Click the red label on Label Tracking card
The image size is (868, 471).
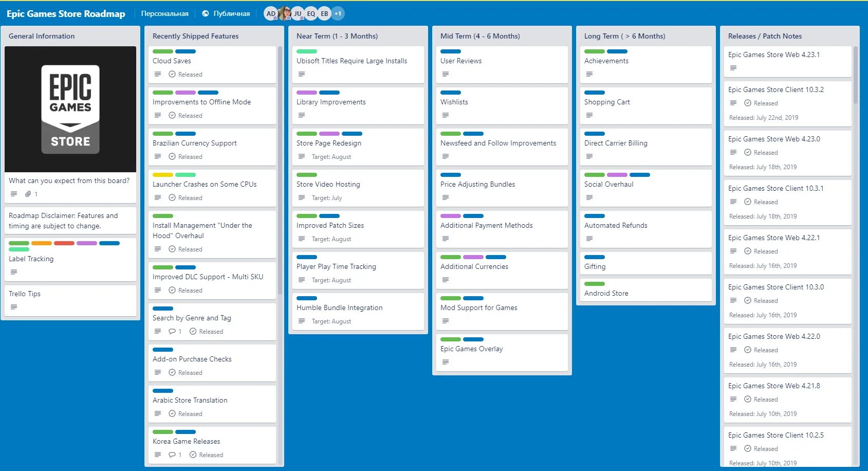[64, 243]
